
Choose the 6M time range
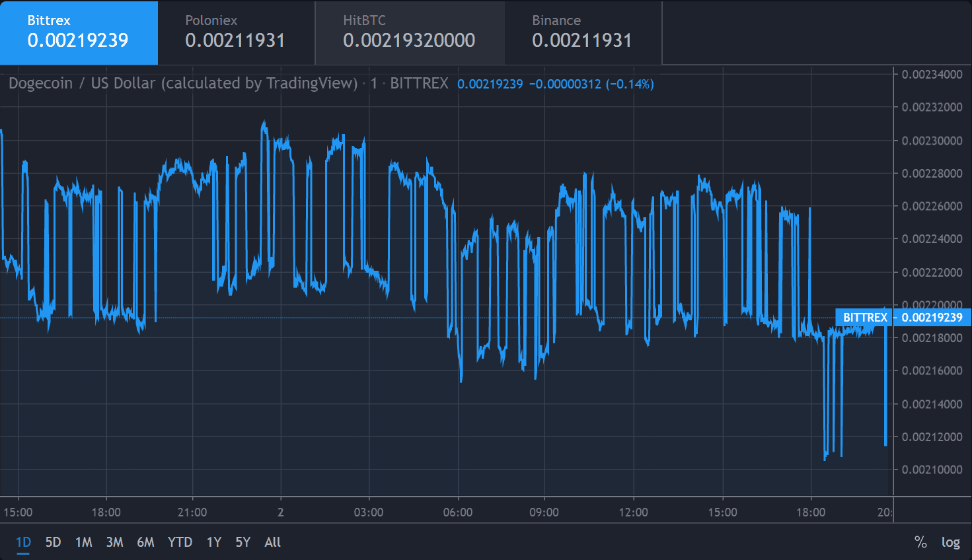click(x=145, y=542)
